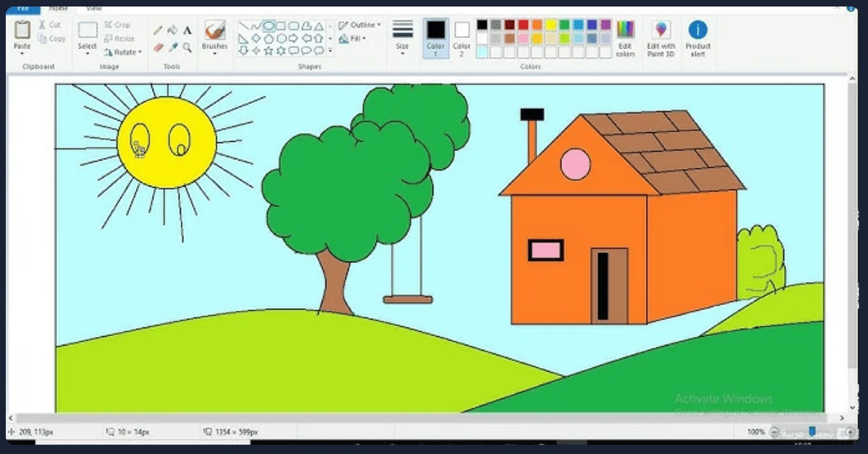Viewport: 868px width, 454px height.
Task: Pick the black color swatch
Action: click(x=482, y=25)
